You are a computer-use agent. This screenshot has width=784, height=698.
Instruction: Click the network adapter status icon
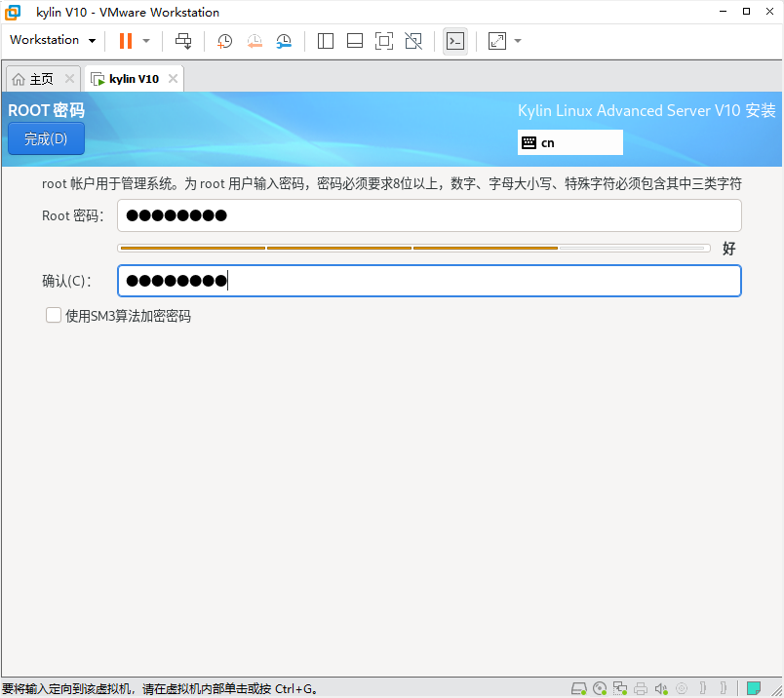point(620,688)
